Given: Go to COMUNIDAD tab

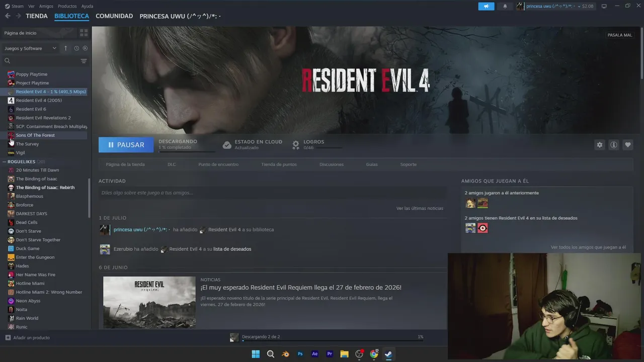Looking at the screenshot, I should tap(114, 16).
